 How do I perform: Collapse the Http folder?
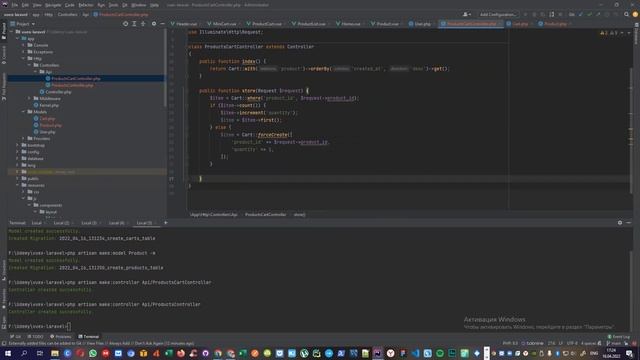[x=24, y=58]
